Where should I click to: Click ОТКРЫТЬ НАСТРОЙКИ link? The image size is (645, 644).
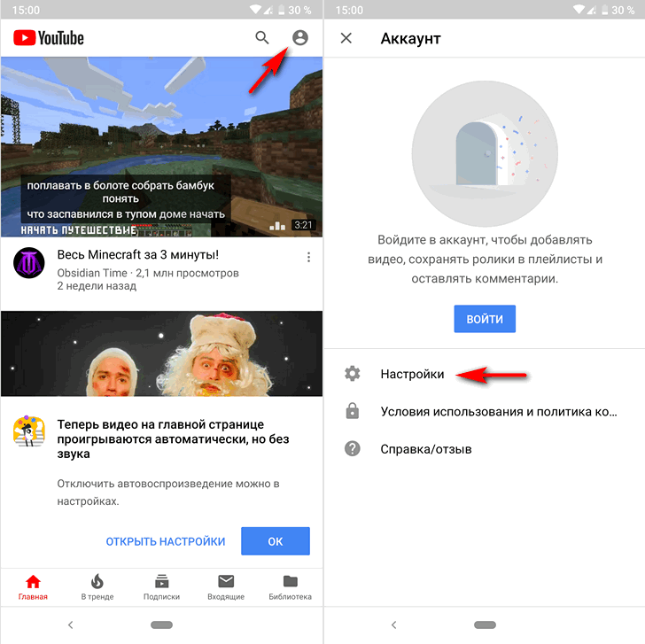pyautogui.click(x=166, y=541)
